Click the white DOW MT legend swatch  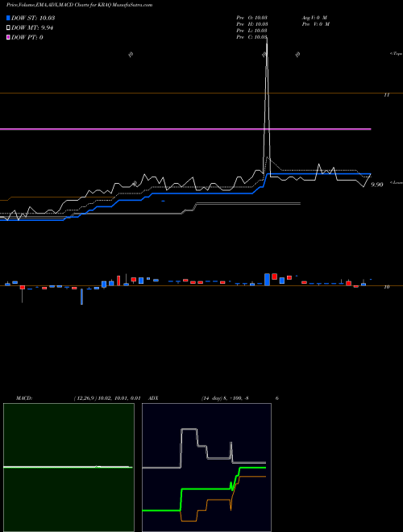(8, 27)
